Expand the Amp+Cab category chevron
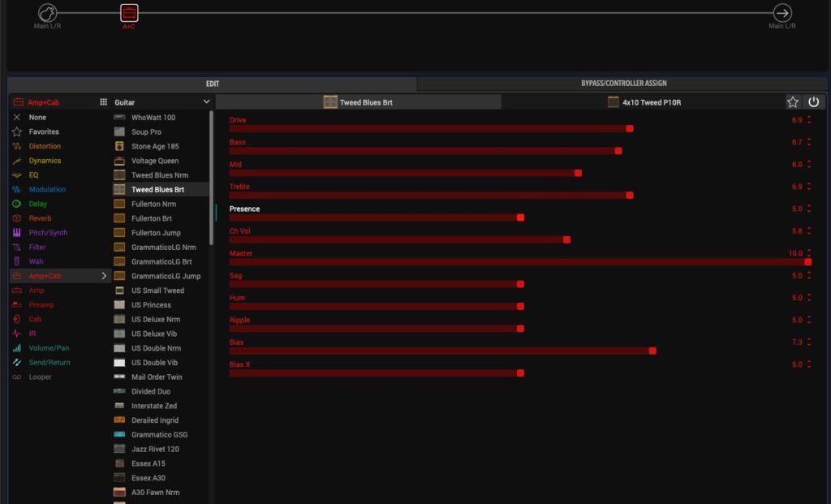Viewport: 831px width, 504px height. (103, 276)
